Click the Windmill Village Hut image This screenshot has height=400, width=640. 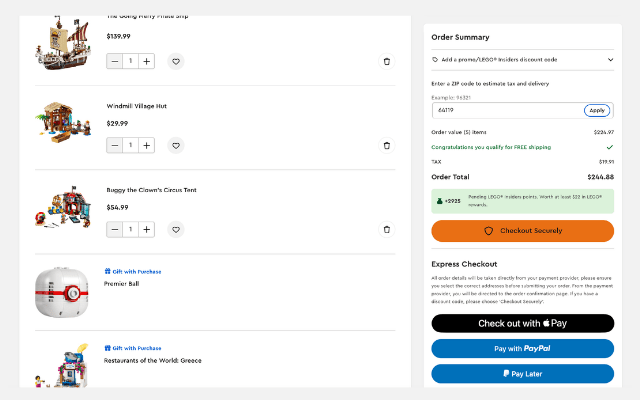pyautogui.click(x=63, y=122)
